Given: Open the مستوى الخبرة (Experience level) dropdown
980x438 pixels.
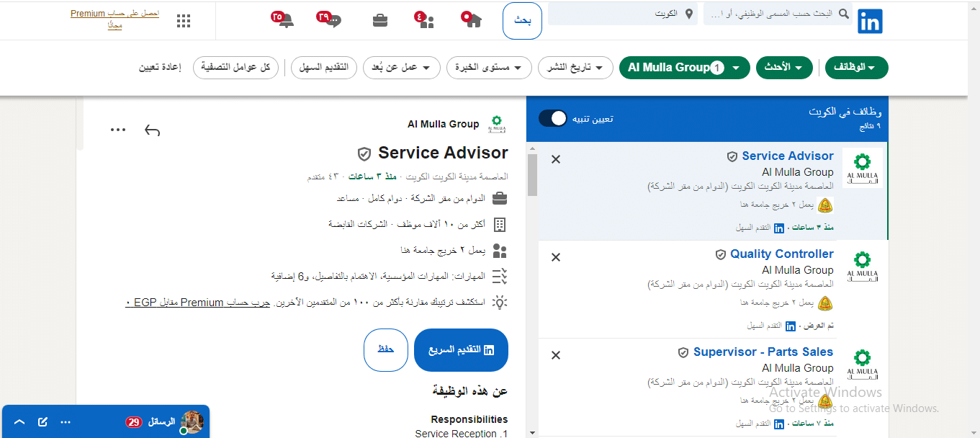Looking at the screenshot, I should pos(489,68).
